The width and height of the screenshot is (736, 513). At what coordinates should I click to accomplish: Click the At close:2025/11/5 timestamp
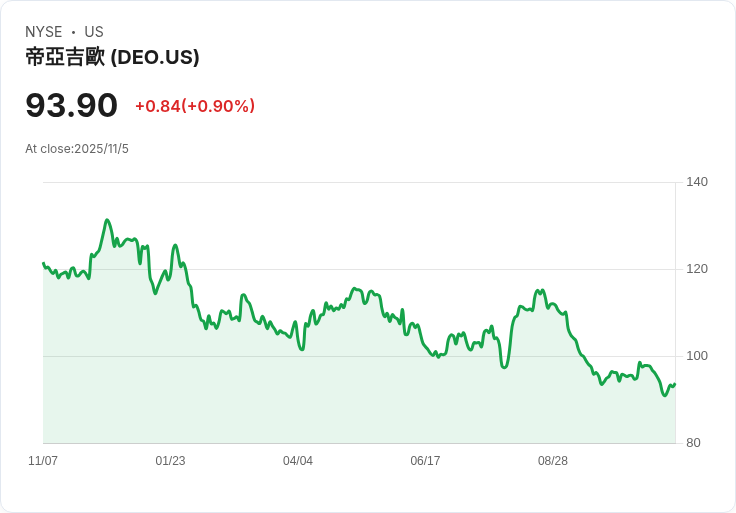[x=77, y=149]
